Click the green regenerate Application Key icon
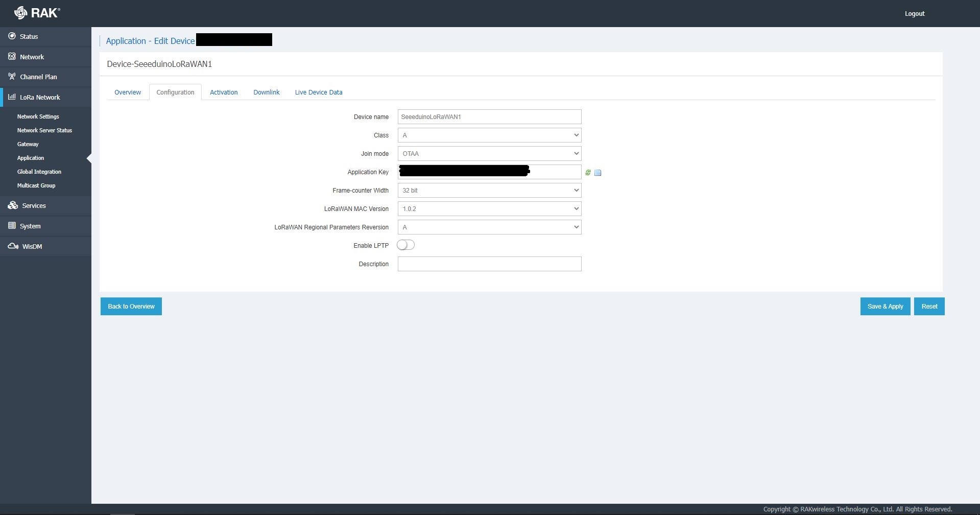This screenshot has width=980, height=515. (588, 173)
